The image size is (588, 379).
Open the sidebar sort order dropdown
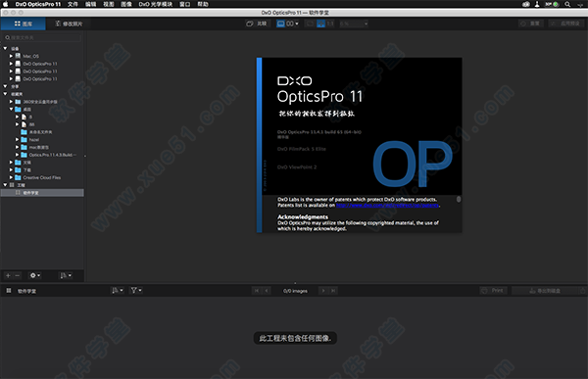coord(66,275)
